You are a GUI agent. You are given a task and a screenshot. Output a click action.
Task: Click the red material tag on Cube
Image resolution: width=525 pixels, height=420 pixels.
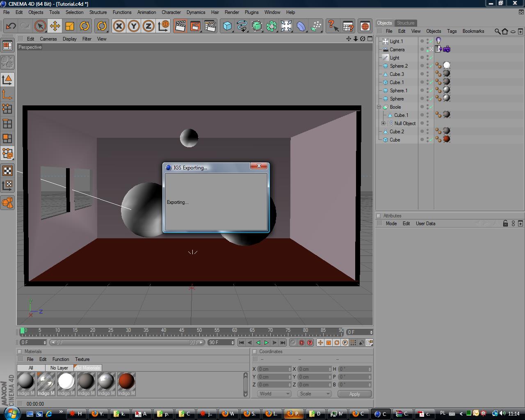coord(447,139)
